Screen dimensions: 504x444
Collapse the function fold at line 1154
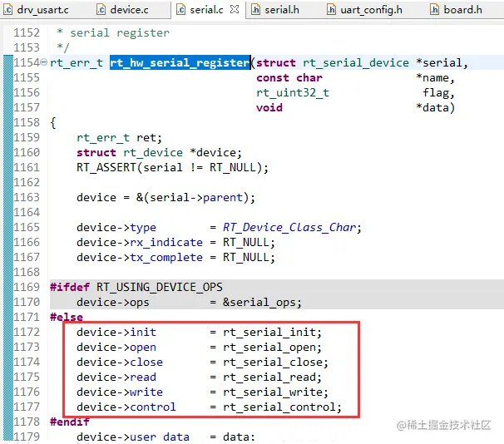[44, 62]
